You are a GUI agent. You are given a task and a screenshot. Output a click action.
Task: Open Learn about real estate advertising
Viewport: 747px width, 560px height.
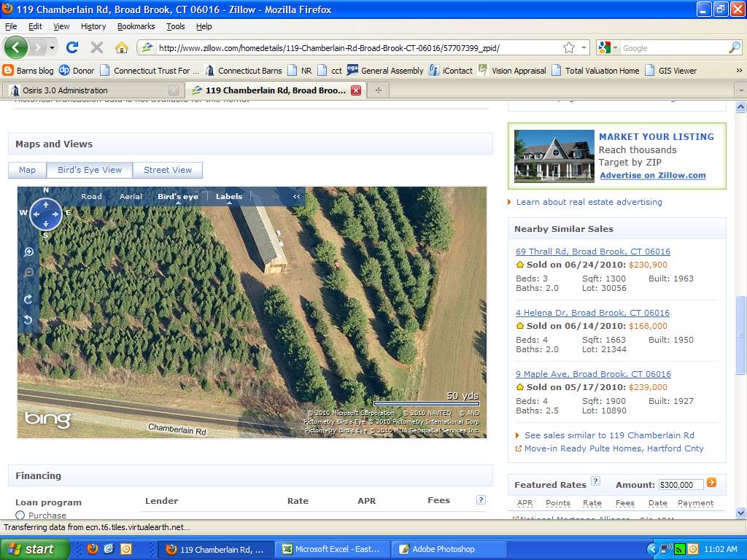point(589,202)
